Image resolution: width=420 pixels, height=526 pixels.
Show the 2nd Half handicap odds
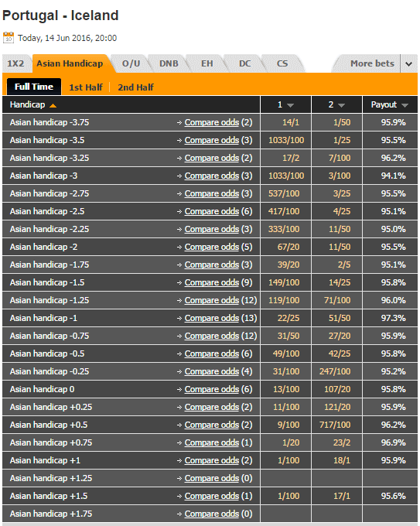tap(135, 87)
